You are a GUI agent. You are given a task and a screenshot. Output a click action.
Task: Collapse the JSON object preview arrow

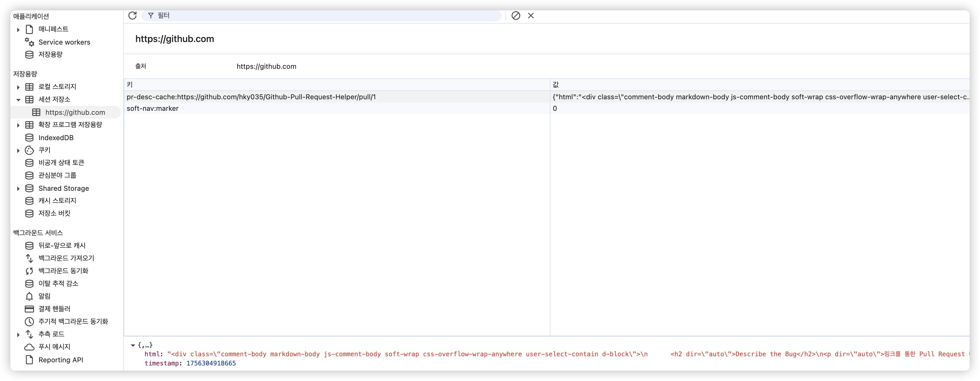tap(133, 345)
